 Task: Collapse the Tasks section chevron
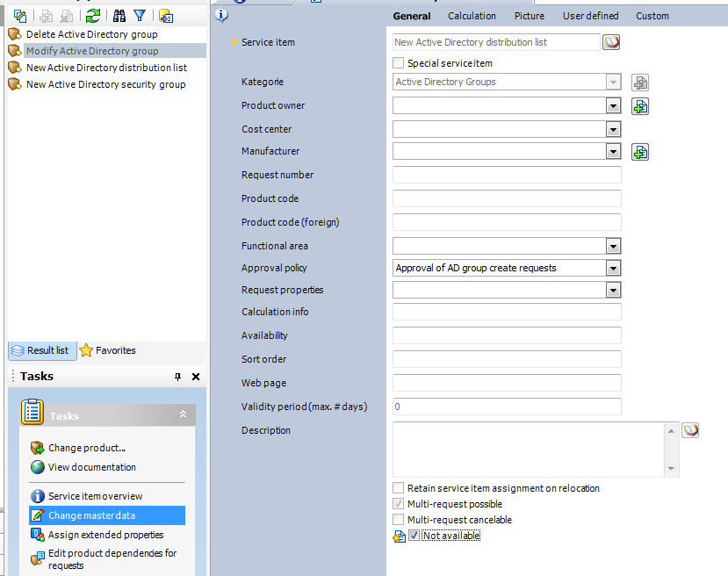click(x=183, y=414)
